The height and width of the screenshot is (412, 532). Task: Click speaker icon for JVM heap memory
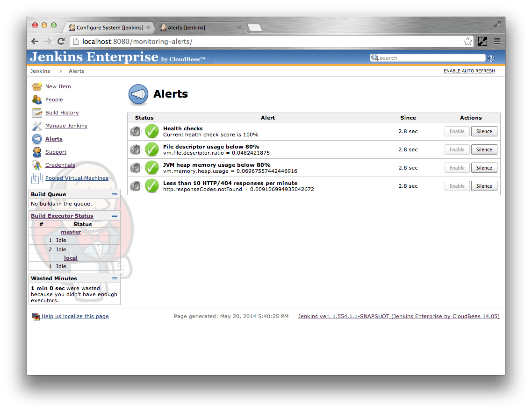tap(136, 168)
